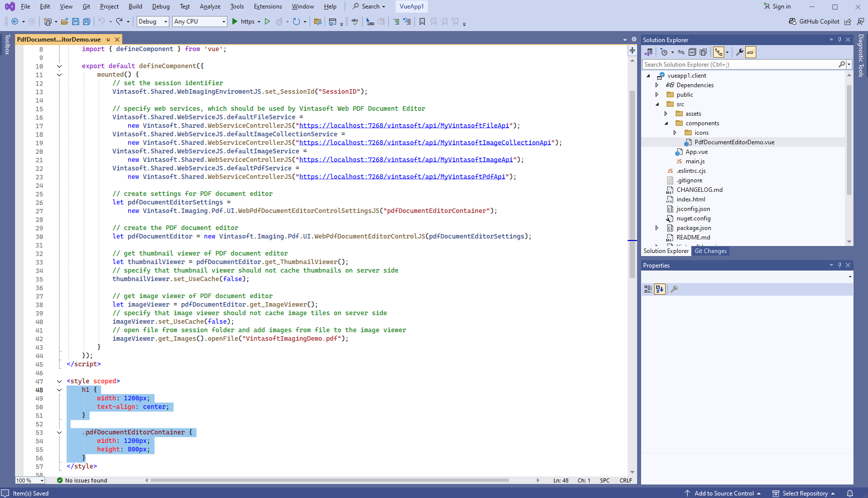The height and width of the screenshot is (498, 868).
Task: Expand the icons folder node
Action: pos(675,133)
